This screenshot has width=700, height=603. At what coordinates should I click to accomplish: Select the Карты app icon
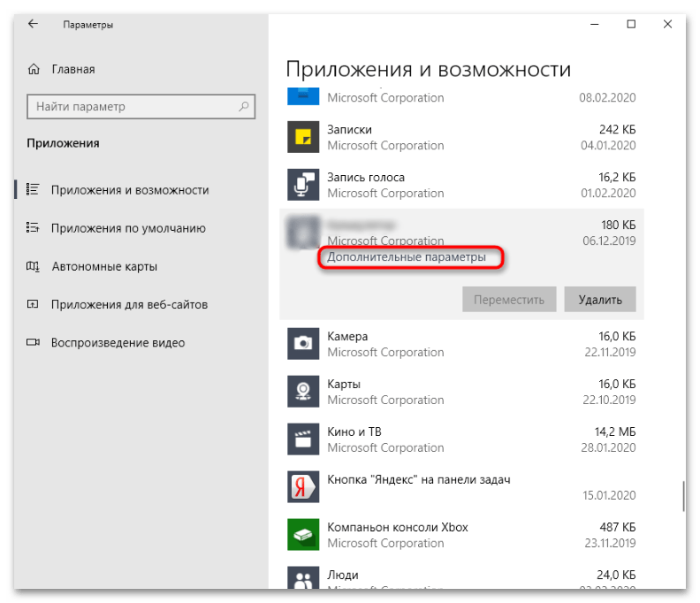303,392
